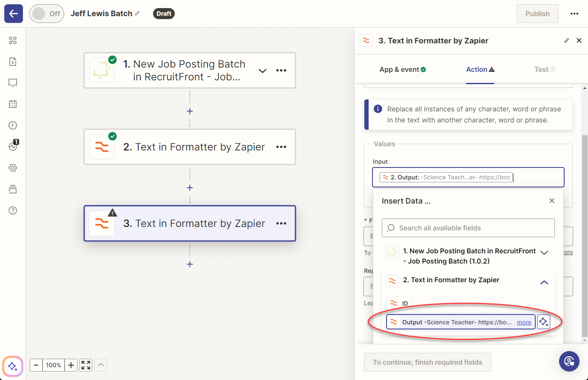Open the activity icon with badge 1
Viewport: 588px width, 380px height.
(13, 146)
